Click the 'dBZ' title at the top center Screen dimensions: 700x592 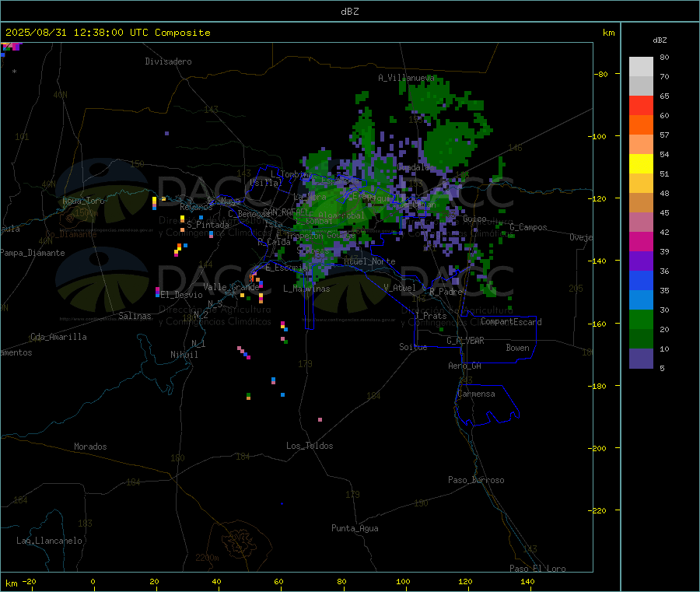click(349, 12)
